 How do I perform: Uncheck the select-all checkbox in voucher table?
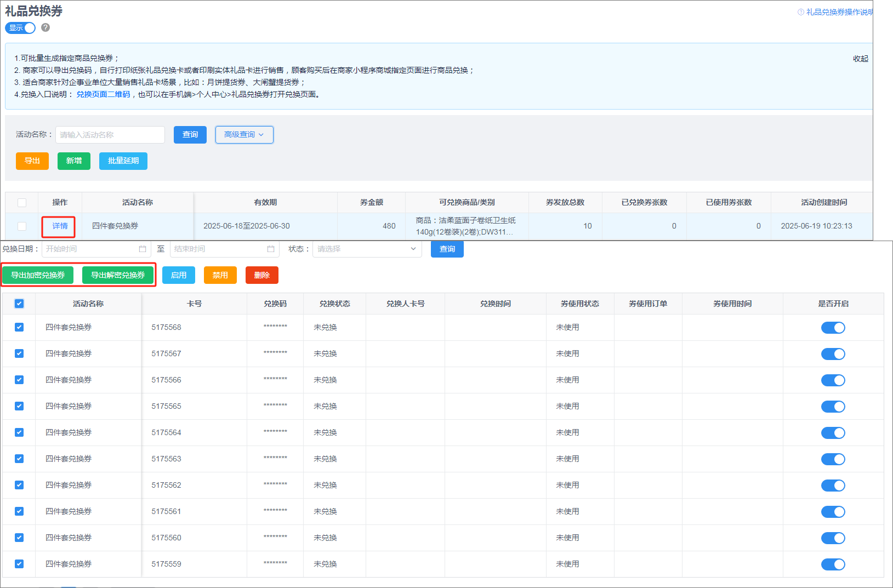[x=19, y=304]
